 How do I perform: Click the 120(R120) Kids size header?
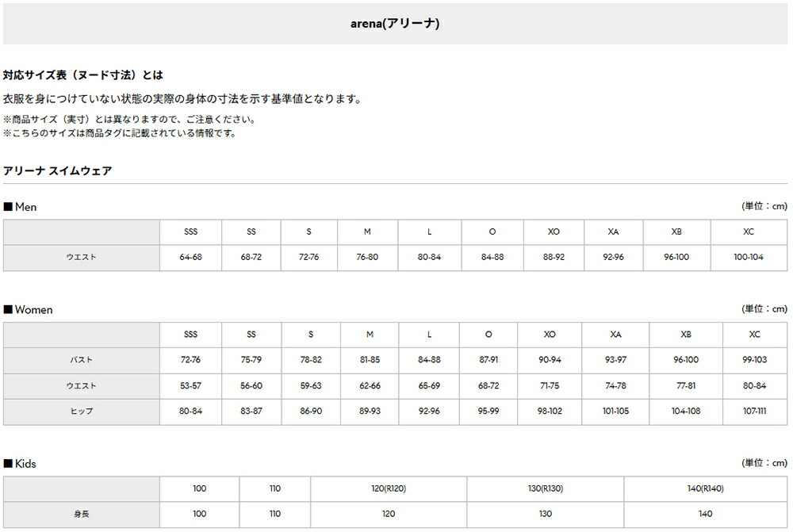coord(389,488)
